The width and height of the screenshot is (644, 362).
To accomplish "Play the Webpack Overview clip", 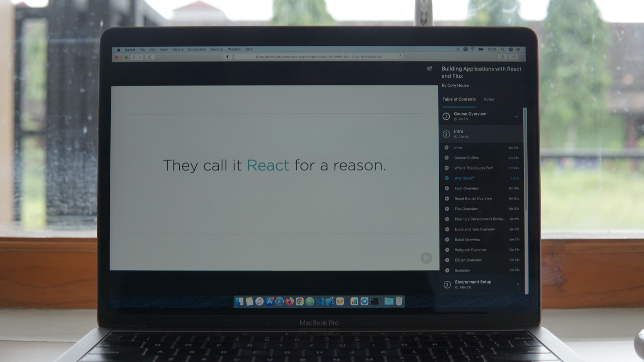I will click(482, 250).
